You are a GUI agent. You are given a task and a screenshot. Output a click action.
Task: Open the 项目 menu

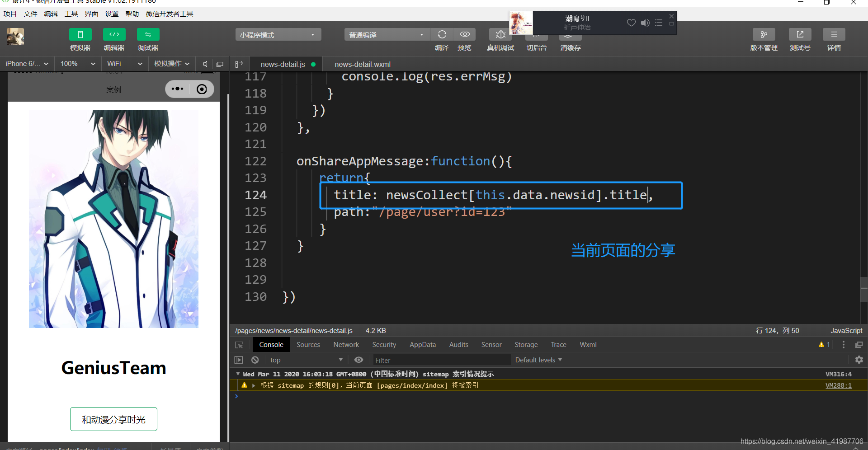click(x=10, y=14)
